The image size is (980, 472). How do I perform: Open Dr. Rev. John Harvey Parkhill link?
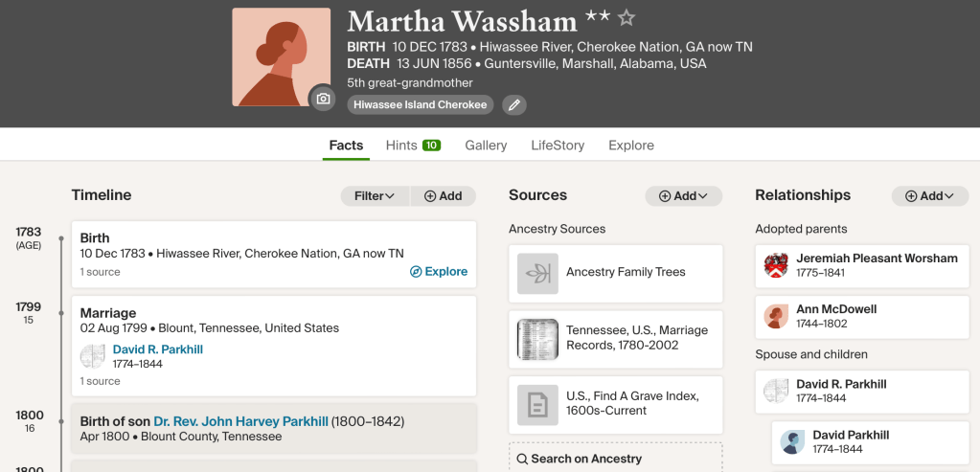240,421
